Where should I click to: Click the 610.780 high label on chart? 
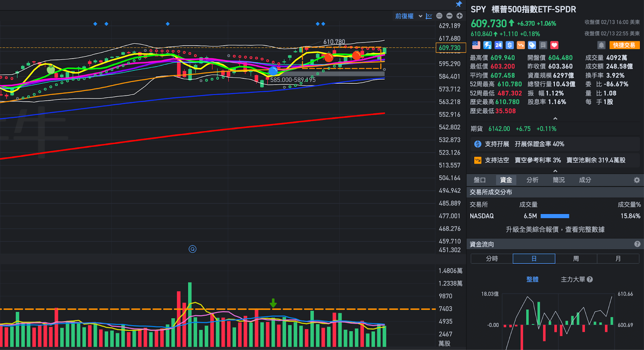334,42
